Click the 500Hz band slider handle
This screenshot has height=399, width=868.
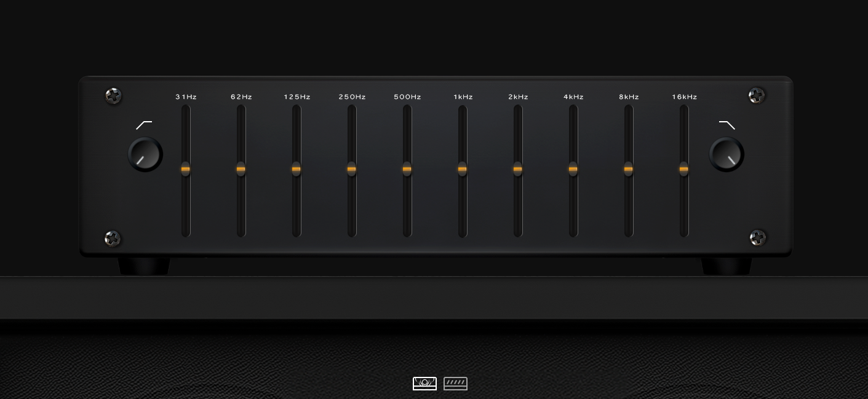click(x=407, y=169)
